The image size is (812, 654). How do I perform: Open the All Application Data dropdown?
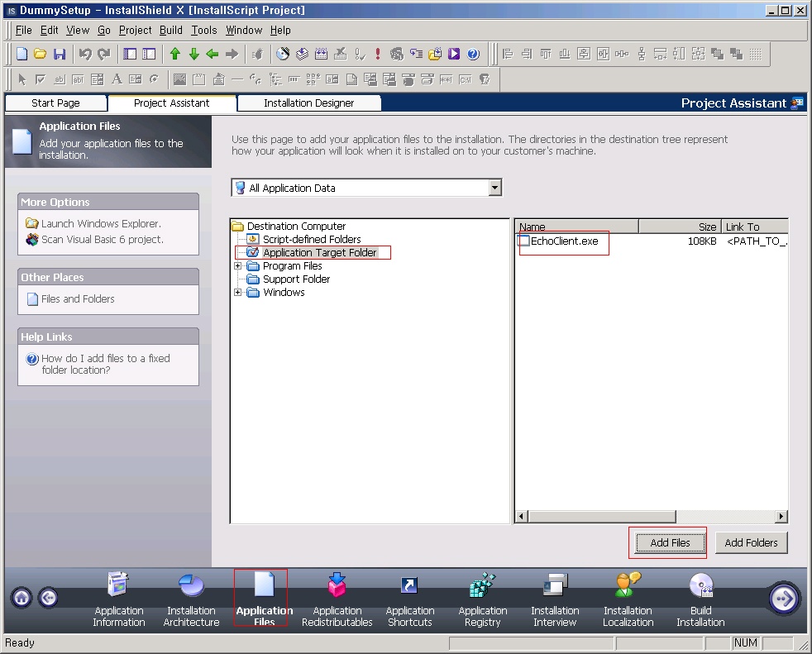pyautogui.click(x=495, y=188)
